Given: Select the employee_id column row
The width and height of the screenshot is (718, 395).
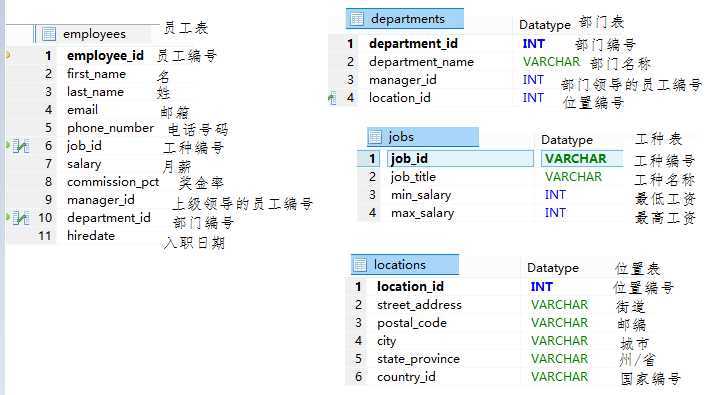Looking at the screenshot, I should [x=105, y=56].
